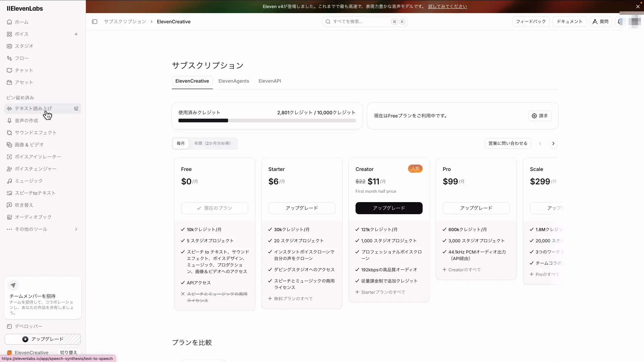Expand その他のツール submenu
644x362 pixels.
pyautogui.click(x=43, y=229)
